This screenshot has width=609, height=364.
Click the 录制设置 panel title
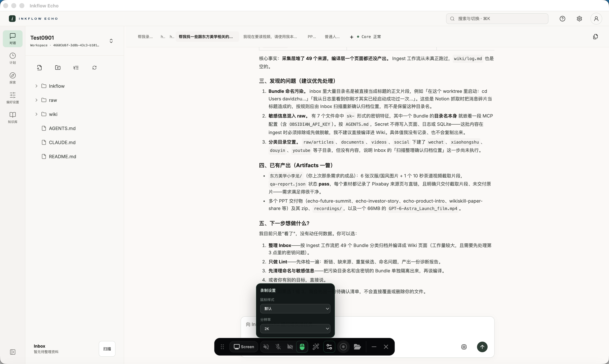click(x=268, y=290)
